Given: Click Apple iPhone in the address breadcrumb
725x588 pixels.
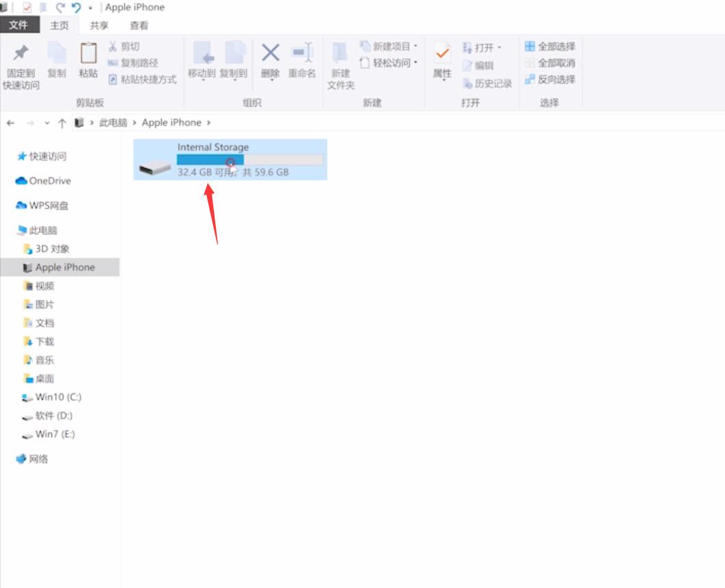Looking at the screenshot, I should coord(172,122).
